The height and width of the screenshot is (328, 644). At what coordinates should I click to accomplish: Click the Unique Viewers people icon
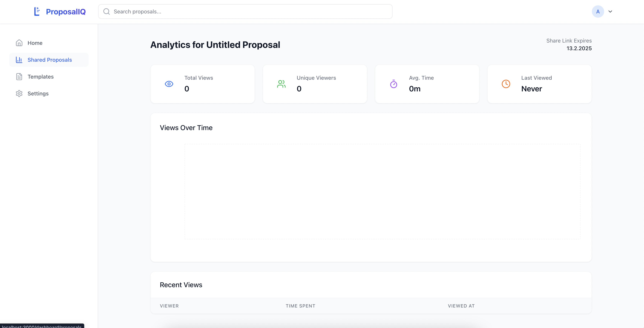coord(281,84)
